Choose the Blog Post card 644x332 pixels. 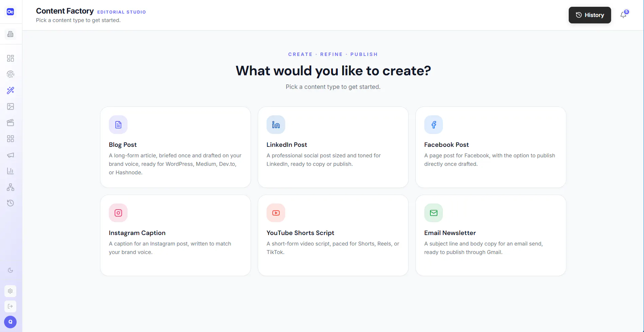coord(175,147)
